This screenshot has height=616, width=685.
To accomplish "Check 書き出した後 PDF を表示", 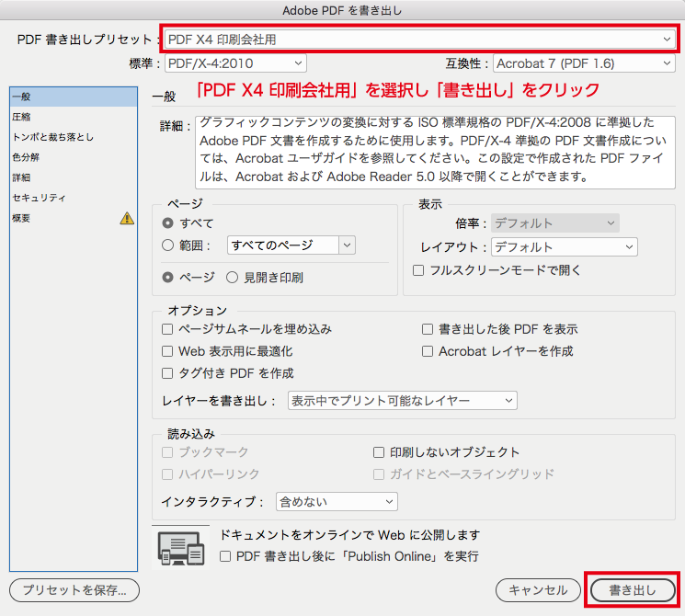I will (428, 329).
